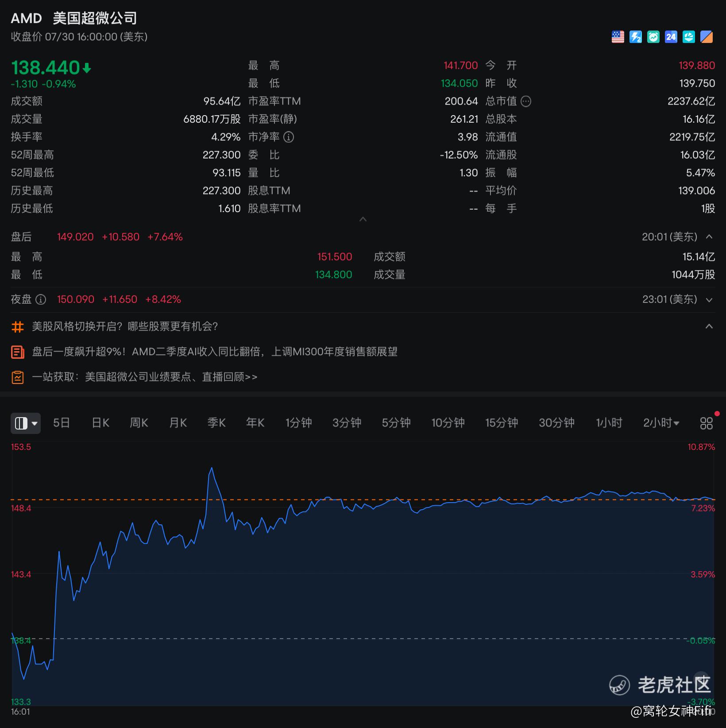Collapse the news topics list chevron
Viewport: 726px width, 728px height.
click(x=709, y=326)
